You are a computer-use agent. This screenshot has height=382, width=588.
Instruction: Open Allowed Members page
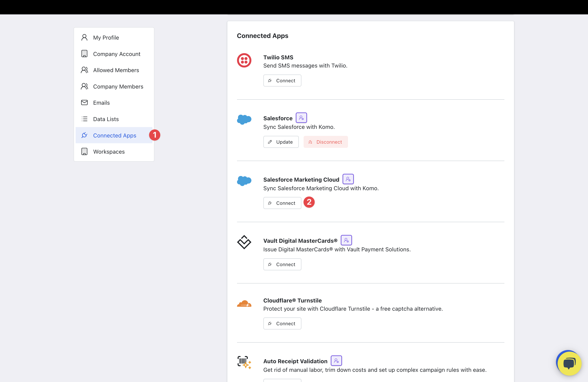coord(116,70)
